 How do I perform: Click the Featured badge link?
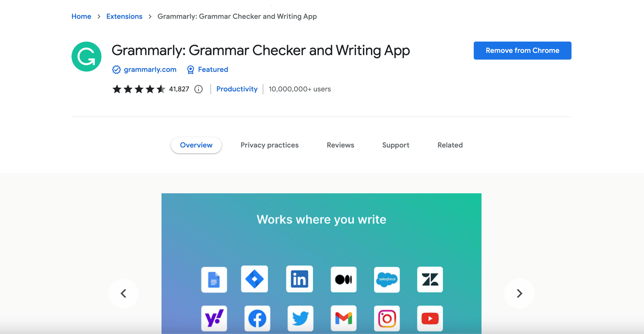[207, 69]
